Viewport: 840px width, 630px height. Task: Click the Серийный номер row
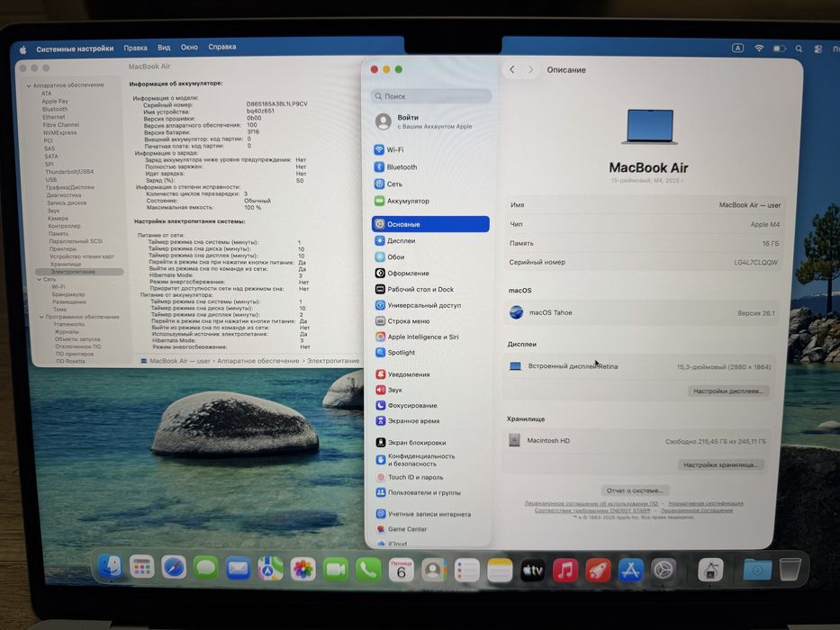644,263
